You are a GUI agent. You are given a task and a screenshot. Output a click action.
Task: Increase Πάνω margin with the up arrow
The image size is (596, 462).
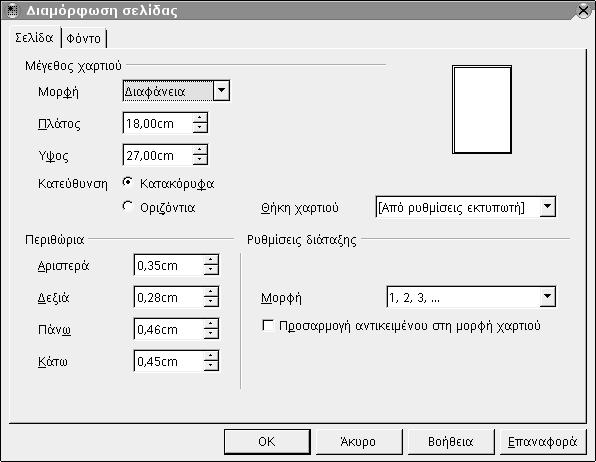click(211, 324)
